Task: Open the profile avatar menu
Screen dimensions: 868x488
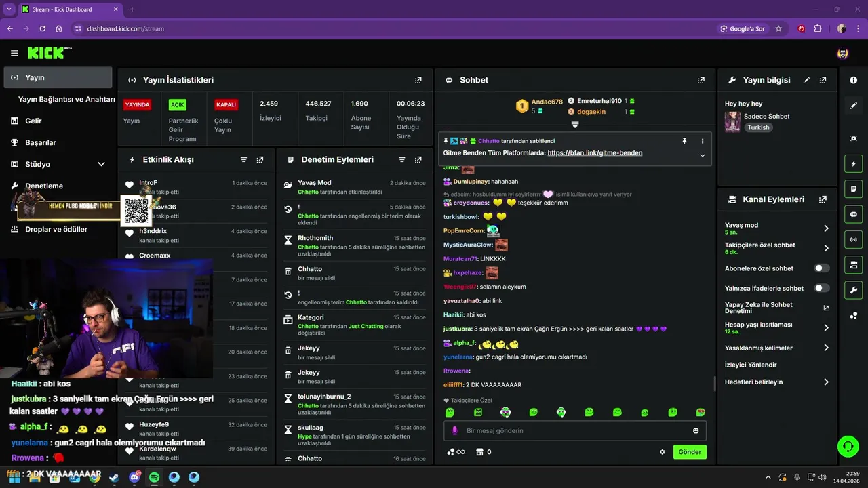Action: pyautogui.click(x=843, y=54)
